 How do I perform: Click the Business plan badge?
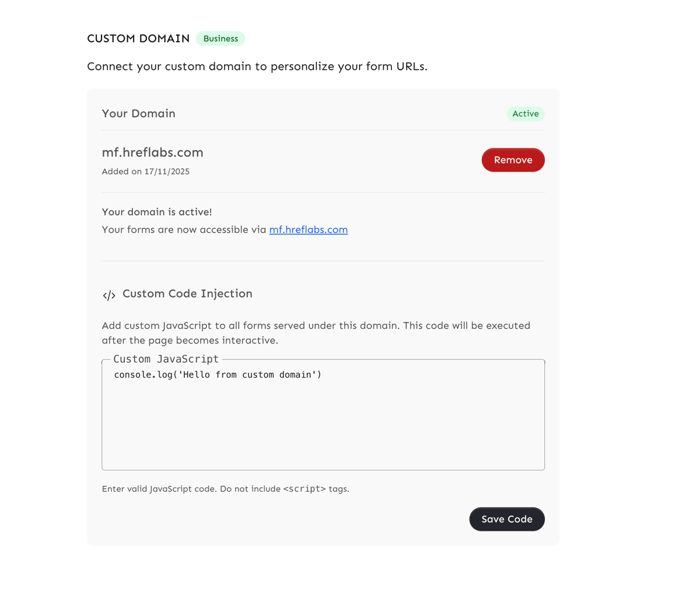(220, 38)
